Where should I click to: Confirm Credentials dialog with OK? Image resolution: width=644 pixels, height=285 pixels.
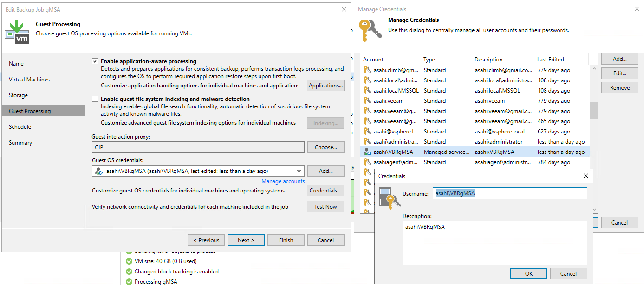click(x=529, y=274)
